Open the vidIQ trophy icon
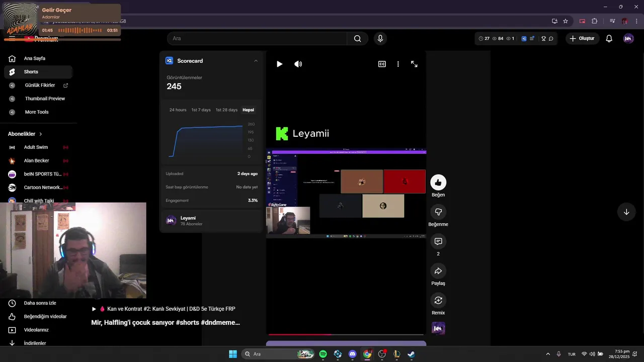Image resolution: width=644 pixels, height=362 pixels. tap(543, 38)
